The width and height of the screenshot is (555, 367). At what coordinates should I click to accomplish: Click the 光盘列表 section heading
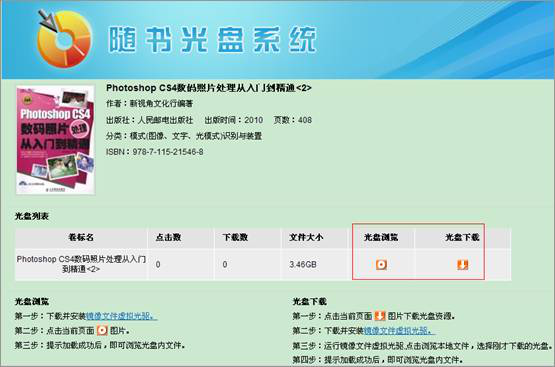click(32, 216)
